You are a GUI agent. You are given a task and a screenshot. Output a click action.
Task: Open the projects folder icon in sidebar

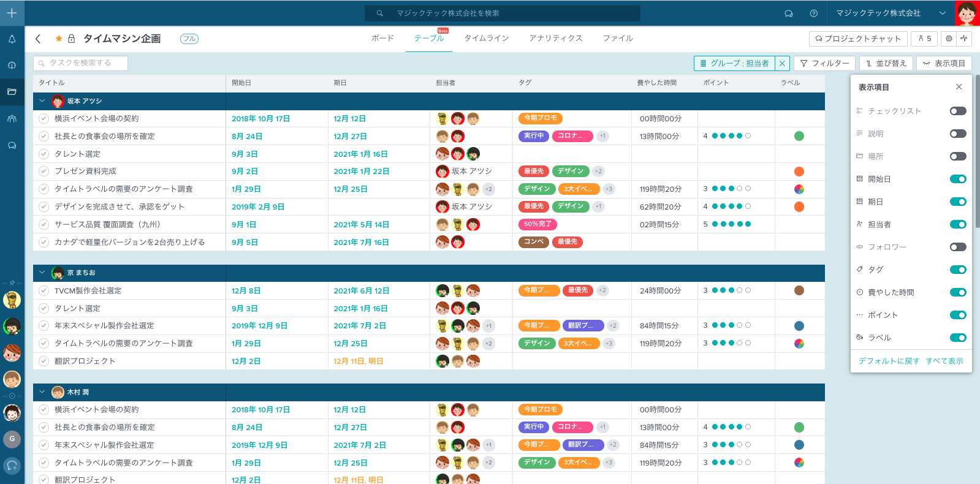click(12, 92)
